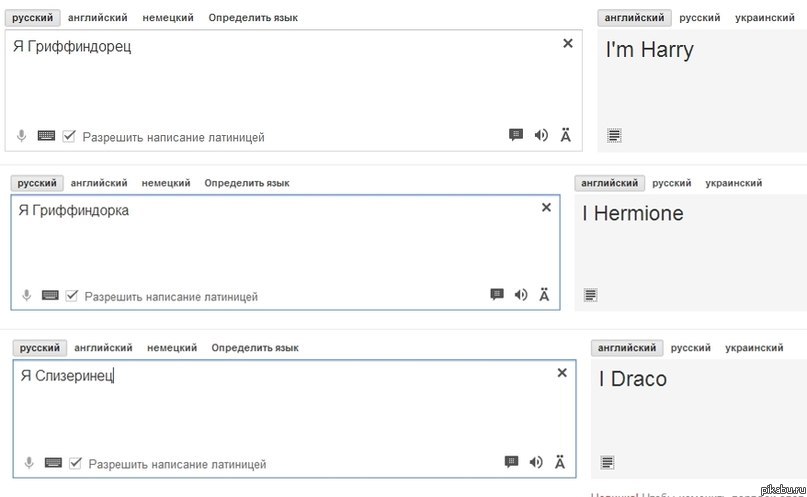Select английский source tab in top panel

pyautogui.click(x=98, y=17)
